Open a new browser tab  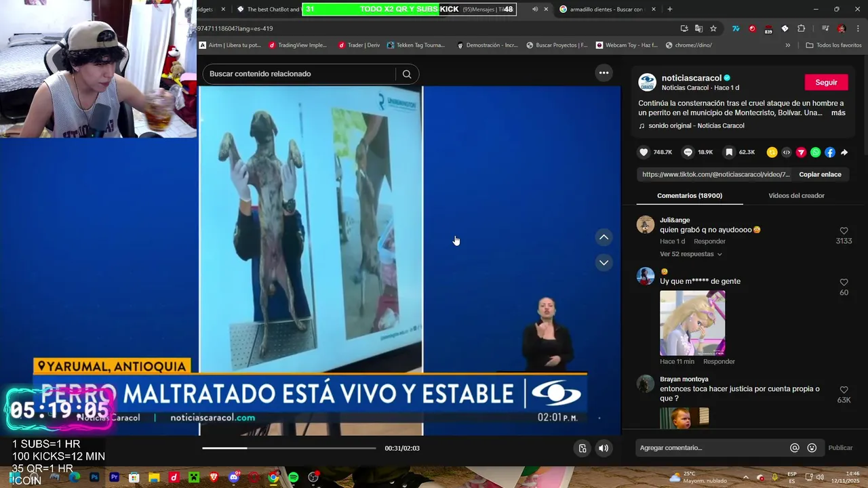click(670, 9)
